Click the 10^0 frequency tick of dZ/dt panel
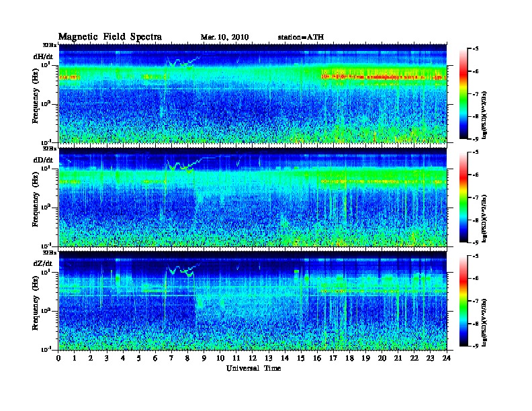The width and height of the screenshot is (532, 411). (46, 311)
